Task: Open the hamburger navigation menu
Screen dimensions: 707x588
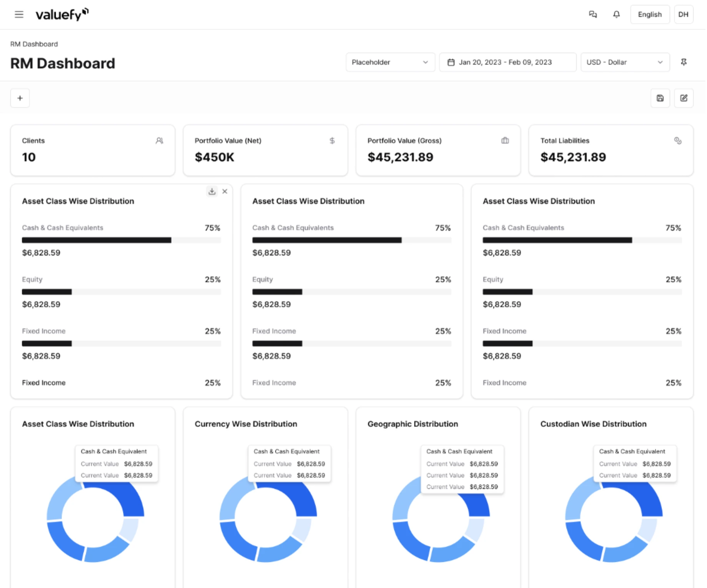Action: tap(19, 15)
